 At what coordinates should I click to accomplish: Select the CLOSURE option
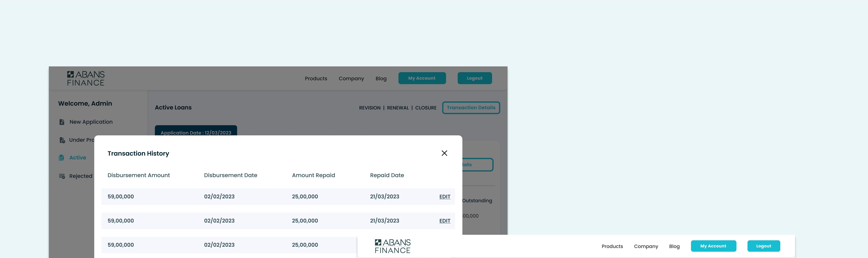tap(426, 108)
